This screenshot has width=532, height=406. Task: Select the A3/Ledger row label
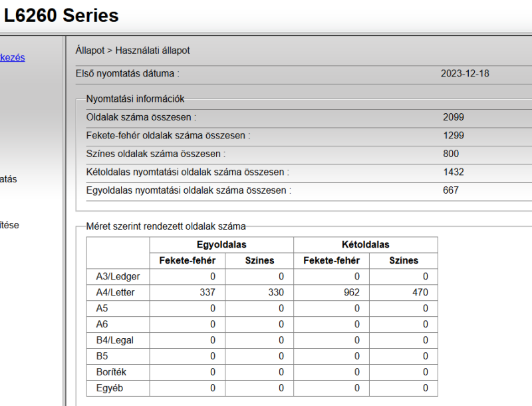pyautogui.click(x=114, y=276)
